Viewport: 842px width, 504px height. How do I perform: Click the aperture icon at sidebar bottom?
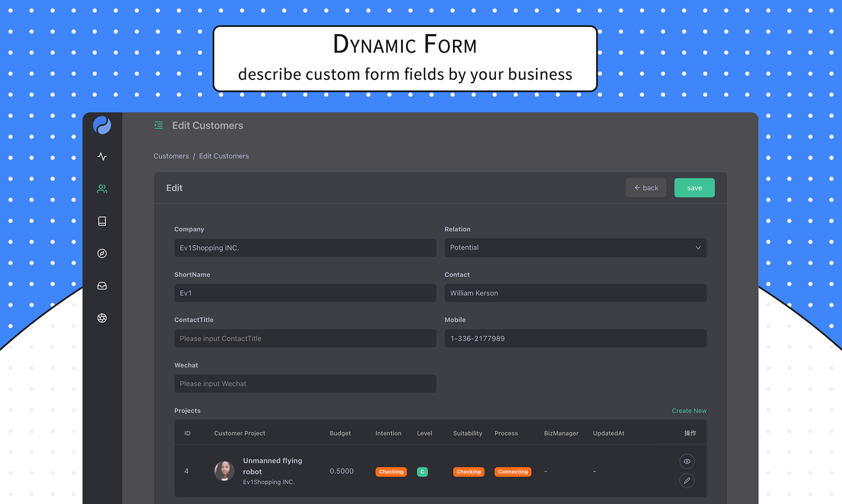(102, 318)
